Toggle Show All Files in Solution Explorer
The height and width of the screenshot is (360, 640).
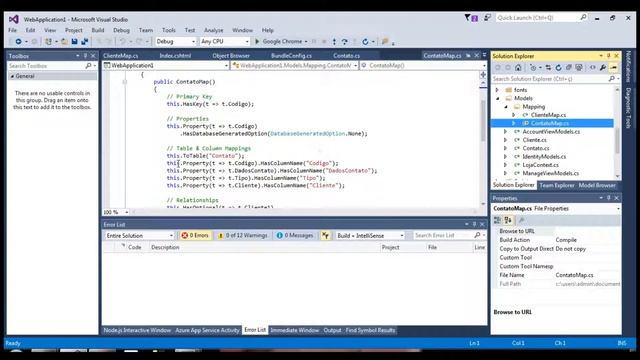pyautogui.click(x=579, y=68)
